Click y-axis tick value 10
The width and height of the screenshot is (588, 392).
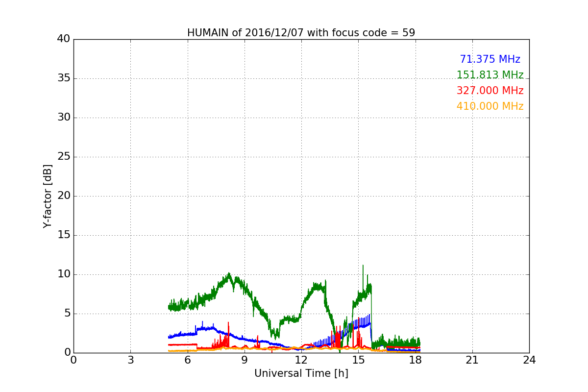pyautogui.click(x=63, y=274)
